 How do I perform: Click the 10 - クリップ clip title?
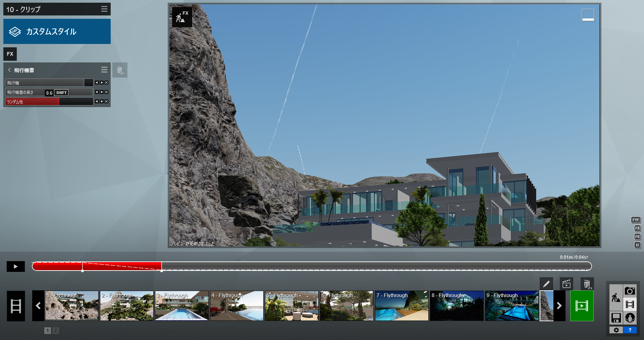coord(23,9)
